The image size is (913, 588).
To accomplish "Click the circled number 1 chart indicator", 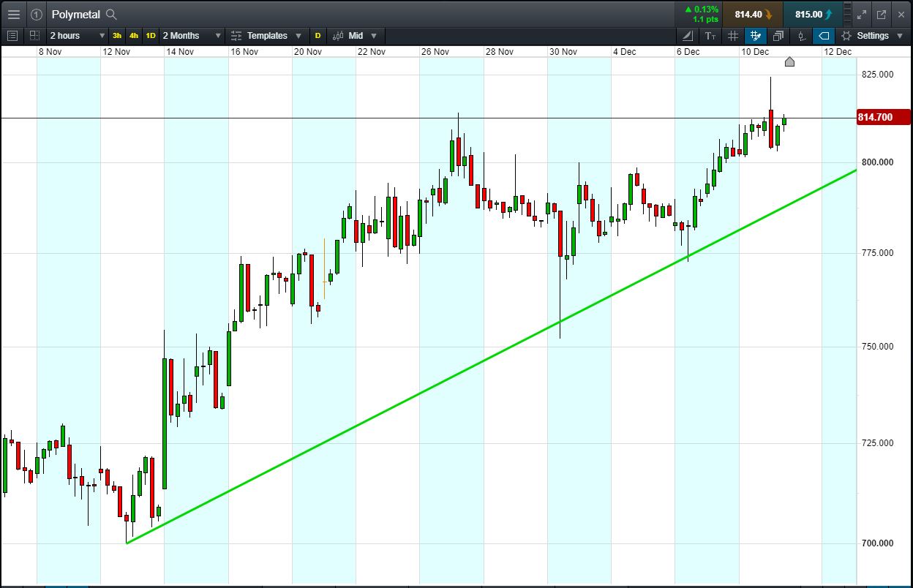I will click(37, 14).
